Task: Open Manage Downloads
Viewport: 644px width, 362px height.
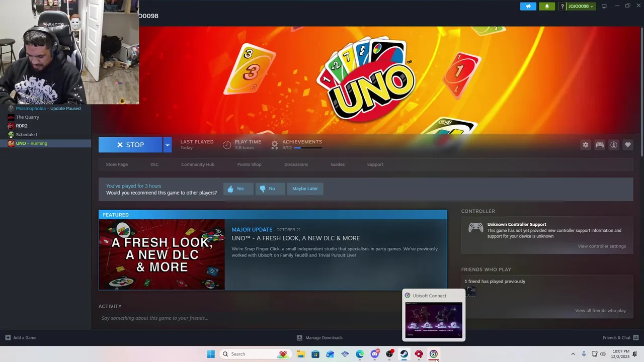Action: pos(319,338)
